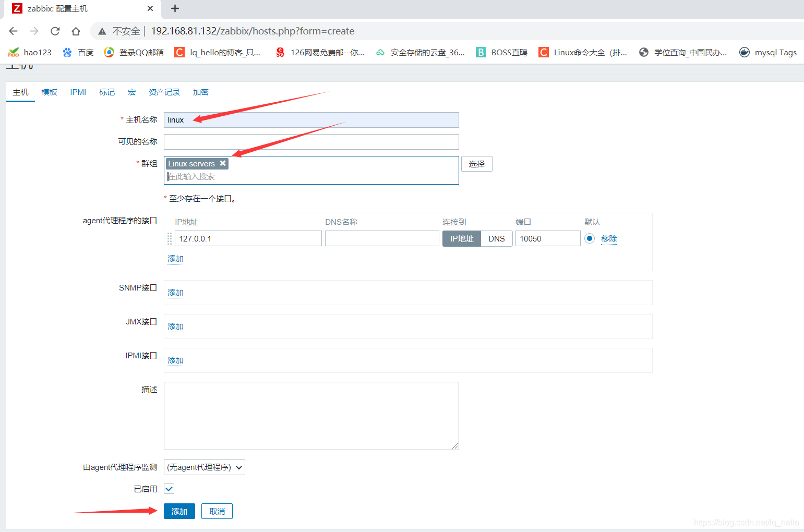Grab the description textarea resize handle
This screenshot has width=804, height=532.
pyautogui.click(x=455, y=446)
